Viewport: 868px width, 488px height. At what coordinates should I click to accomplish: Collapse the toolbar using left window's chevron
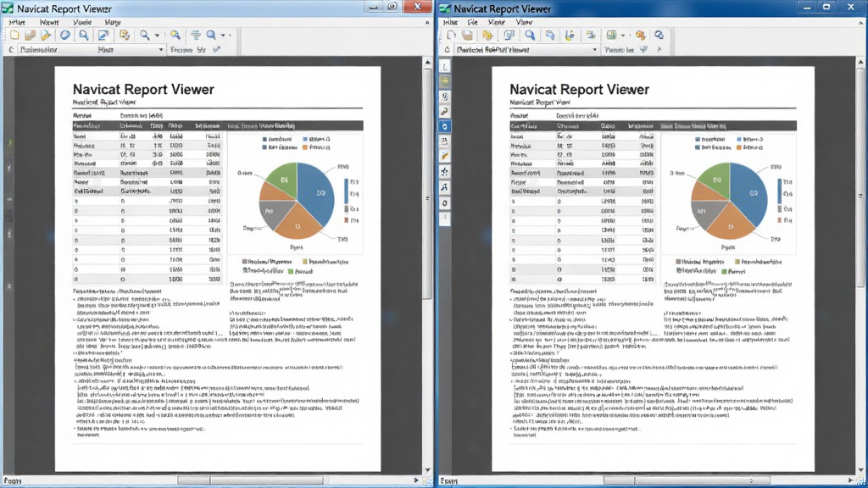click(x=427, y=22)
